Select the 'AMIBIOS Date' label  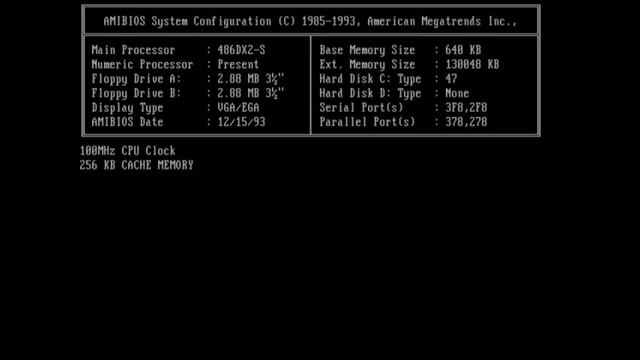tap(127, 122)
